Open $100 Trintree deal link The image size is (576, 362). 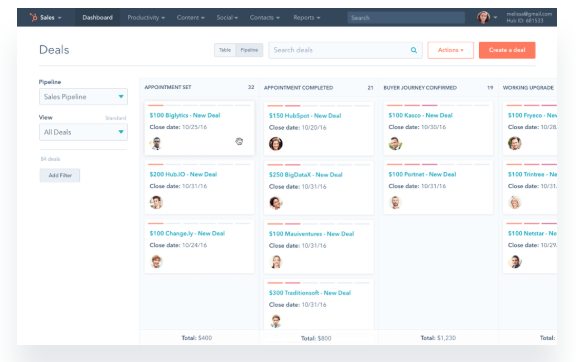532,174
